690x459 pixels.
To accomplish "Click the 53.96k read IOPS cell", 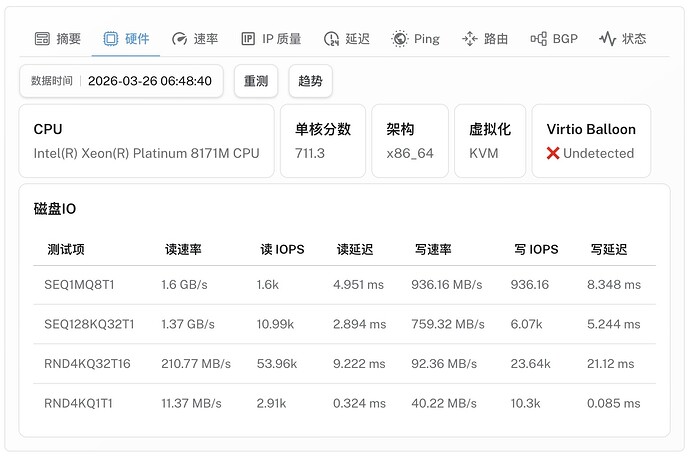I will [x=277, y=364].
